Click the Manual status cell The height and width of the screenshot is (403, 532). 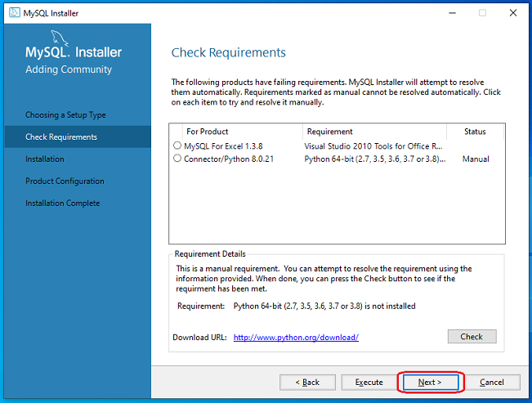pos(476,159)
